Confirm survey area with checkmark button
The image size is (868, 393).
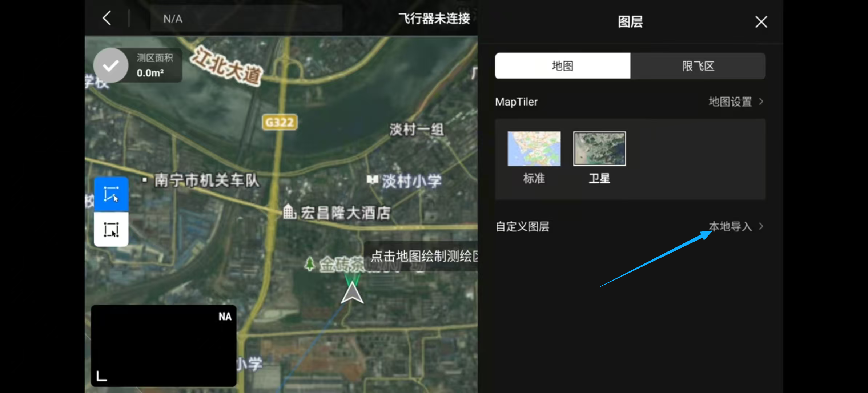click(111, 65)
